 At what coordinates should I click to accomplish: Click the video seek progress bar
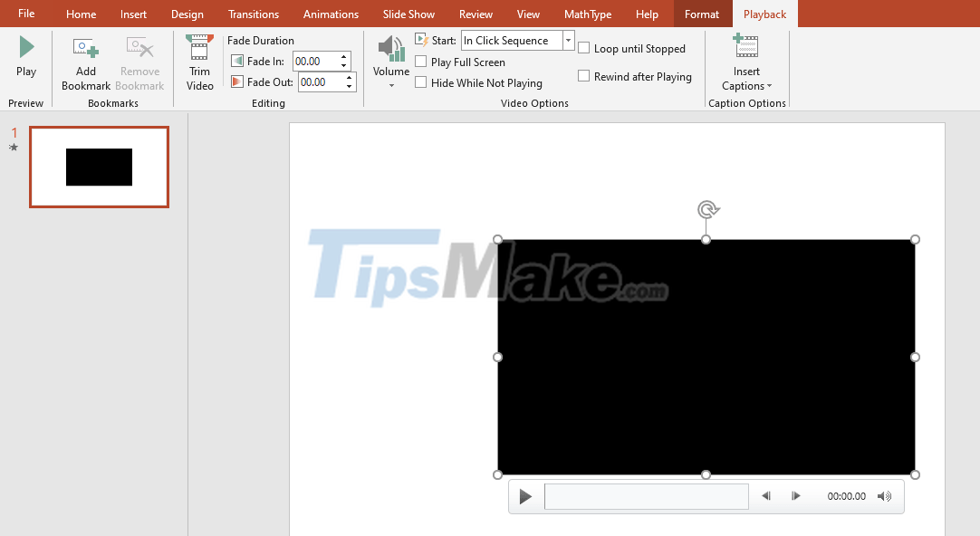coord(646,496)
